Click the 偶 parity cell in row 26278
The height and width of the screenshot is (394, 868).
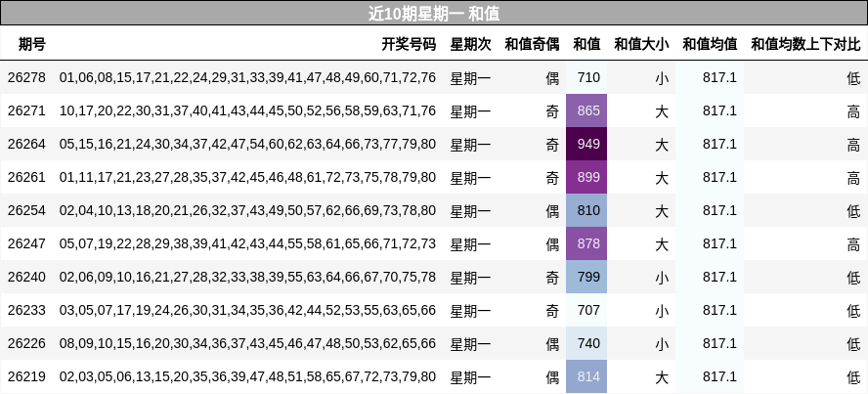coord(552,78)
